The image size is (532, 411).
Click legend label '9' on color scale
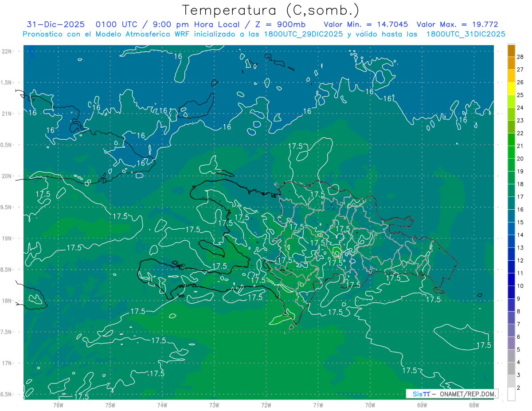pos(519,299)
